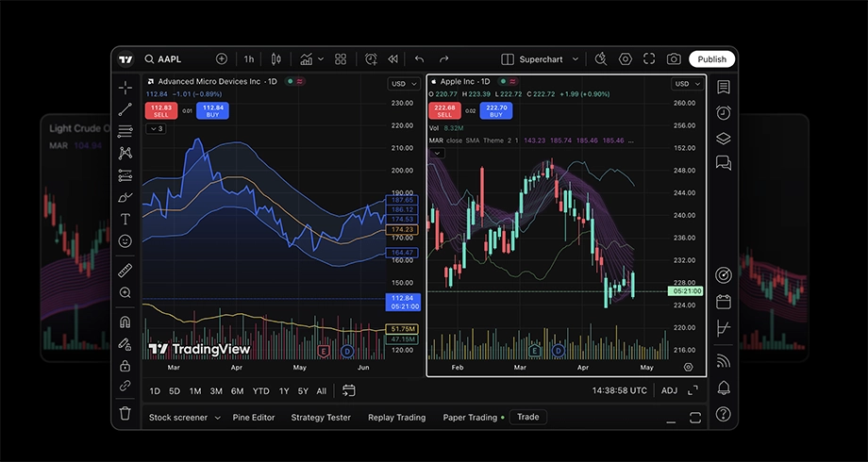Open the alerts clock panel in right sidebar
This screenshot has width=868, height=462.
724,113
